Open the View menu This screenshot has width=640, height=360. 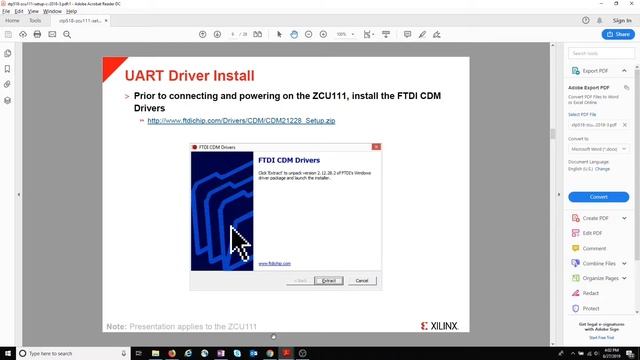(x=33, y=11)
